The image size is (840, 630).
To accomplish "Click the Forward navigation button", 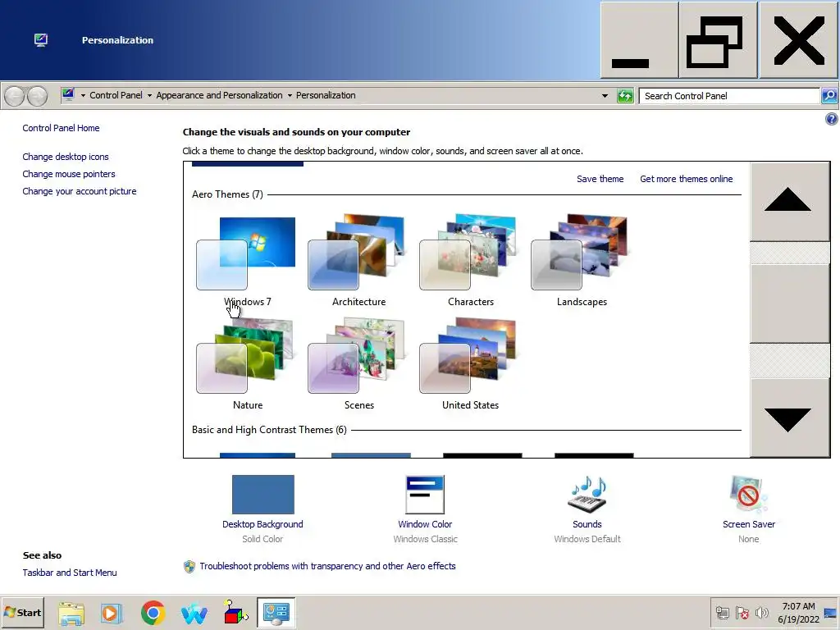I will [x=37, y=96].
